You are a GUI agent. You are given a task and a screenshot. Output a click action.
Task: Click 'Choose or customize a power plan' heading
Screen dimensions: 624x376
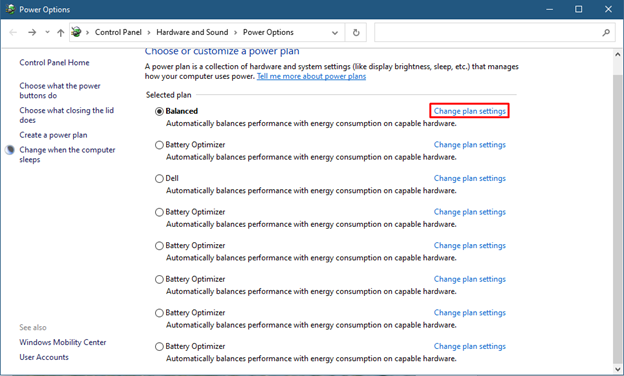tap(222, 52)
